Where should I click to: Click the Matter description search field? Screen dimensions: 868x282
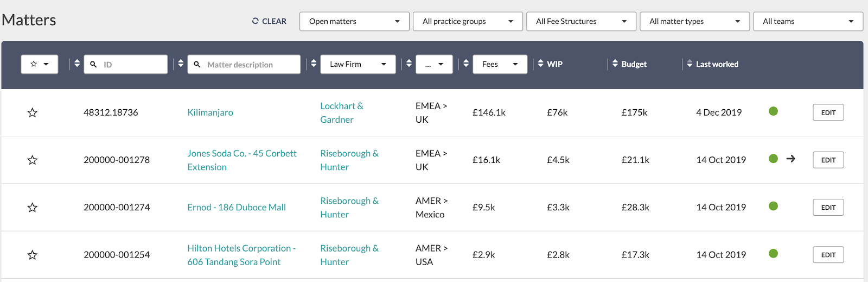[244, 64]
